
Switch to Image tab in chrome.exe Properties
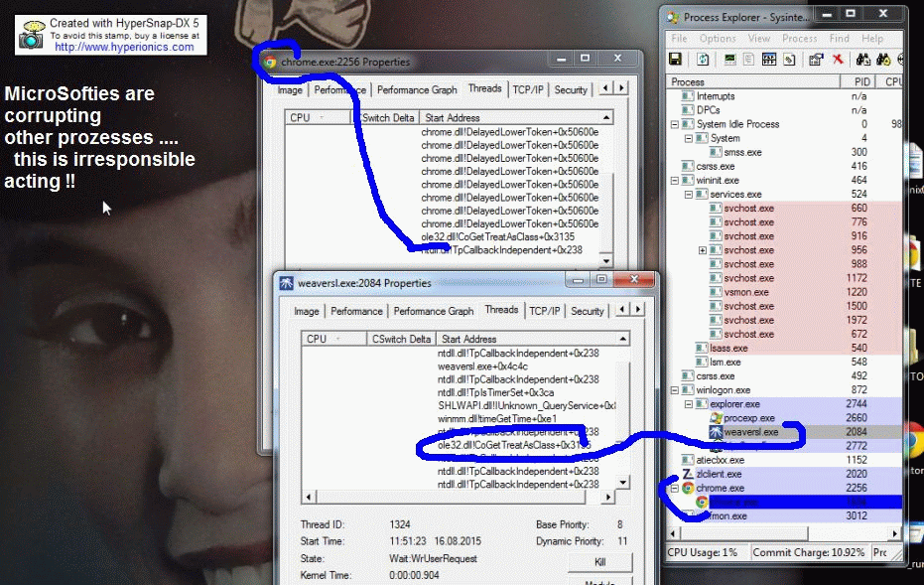click(x=290, y=90)
